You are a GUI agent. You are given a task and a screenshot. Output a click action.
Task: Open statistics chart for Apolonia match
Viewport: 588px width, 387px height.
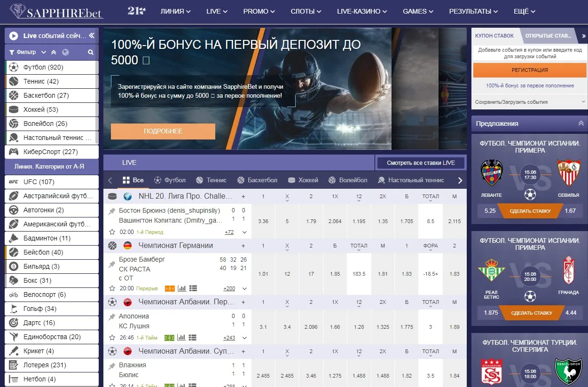tap(182, 338)
